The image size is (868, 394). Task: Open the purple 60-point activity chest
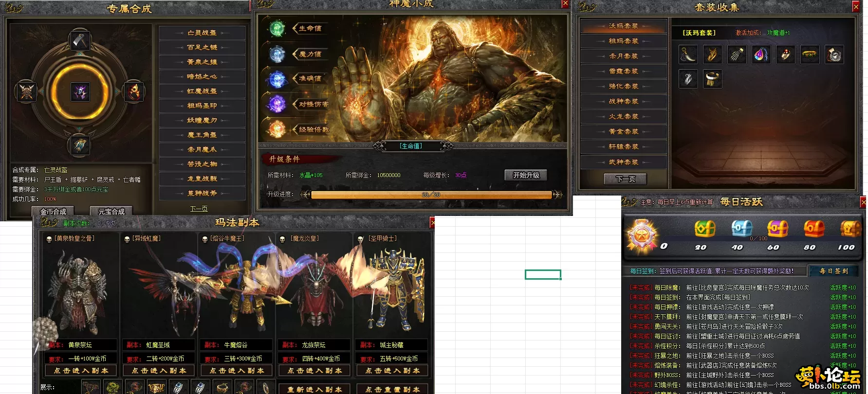coord(777,229)
